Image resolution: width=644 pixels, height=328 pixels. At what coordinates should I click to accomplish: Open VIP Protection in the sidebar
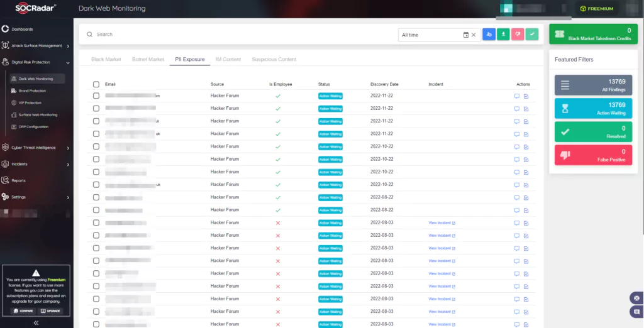coord(30,102)
